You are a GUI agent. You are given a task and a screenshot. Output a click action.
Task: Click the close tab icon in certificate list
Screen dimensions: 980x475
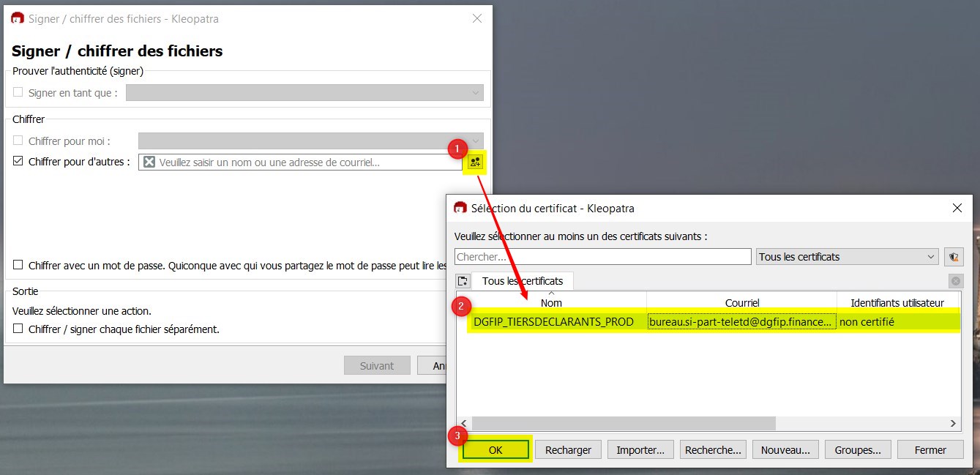pyautogui.click(x=955, y=281)
